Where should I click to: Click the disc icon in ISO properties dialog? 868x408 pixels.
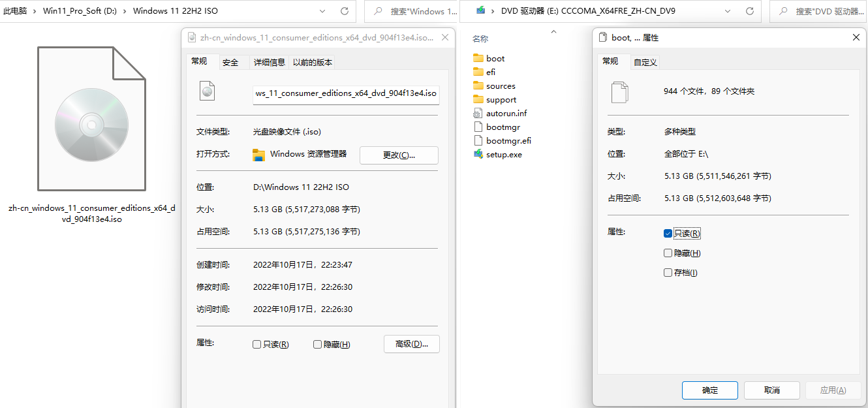point(208,91)
